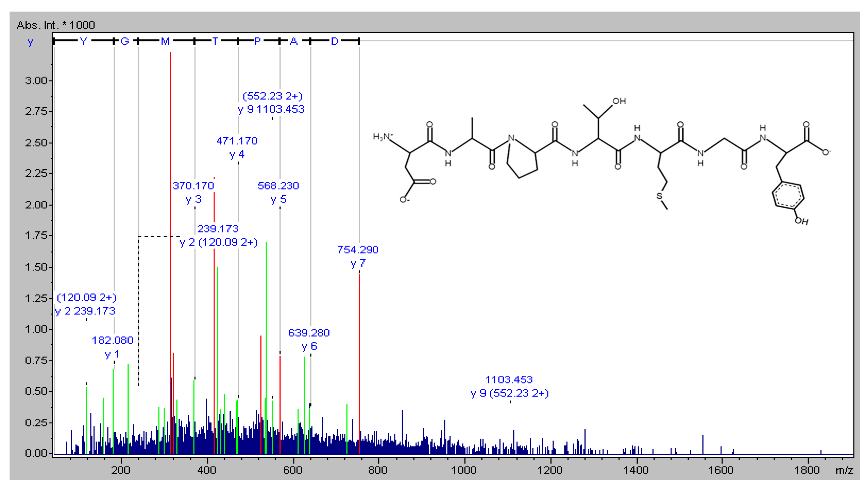The height and width of the screenshot is (489, 868).
Task: Click residue letter P in sequence ladder
Action: point(258,41)
